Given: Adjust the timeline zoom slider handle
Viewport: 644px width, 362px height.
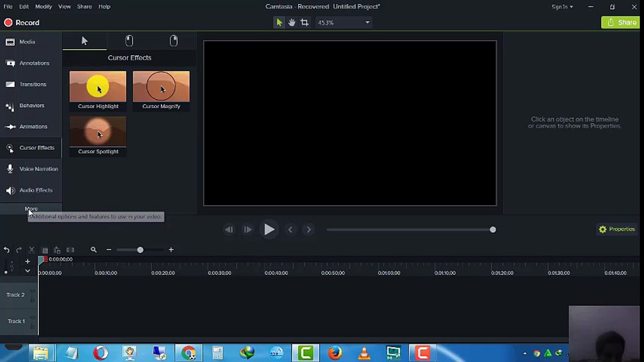Looking at the screenshot, I should pos(140,250).
